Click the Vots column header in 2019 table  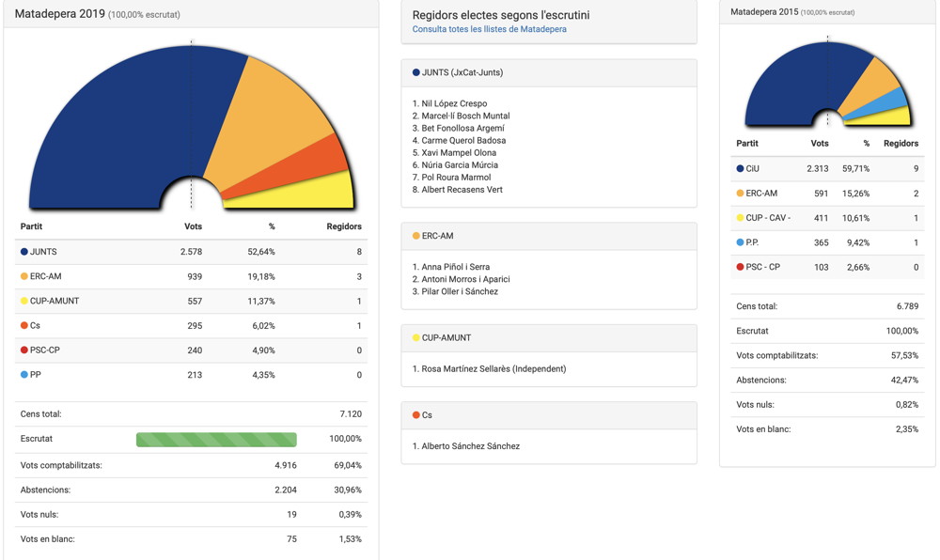193,226
